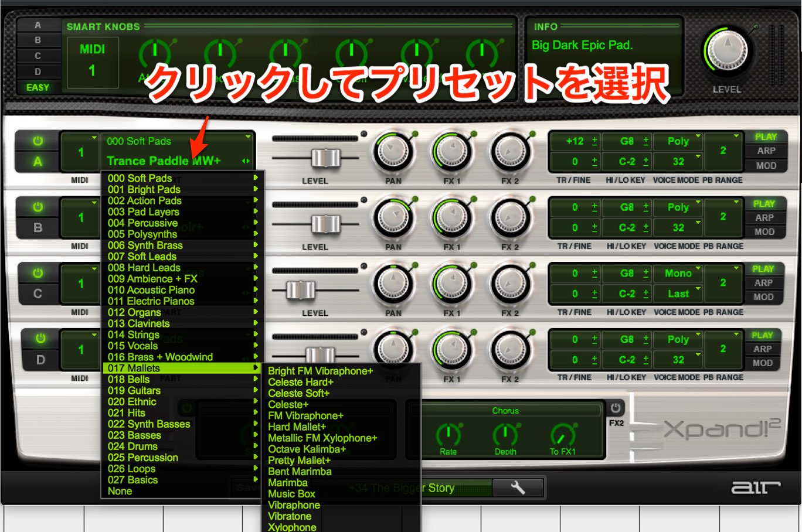
Task: Select smart knob bank A tab
Action: coord(38,25)
